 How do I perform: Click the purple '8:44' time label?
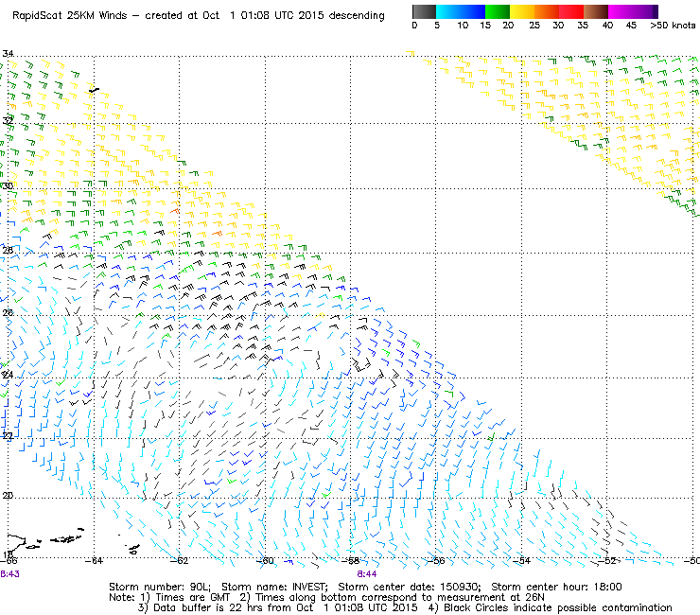tap(366, 574)
